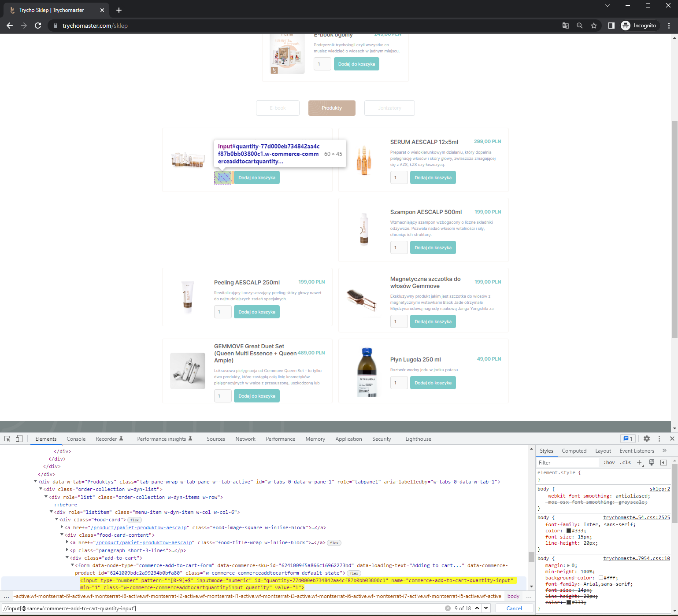The height and width of the screenshot is (616, 678).
Task: Switch to the Console tab
Action: click(x=76, y=439)
